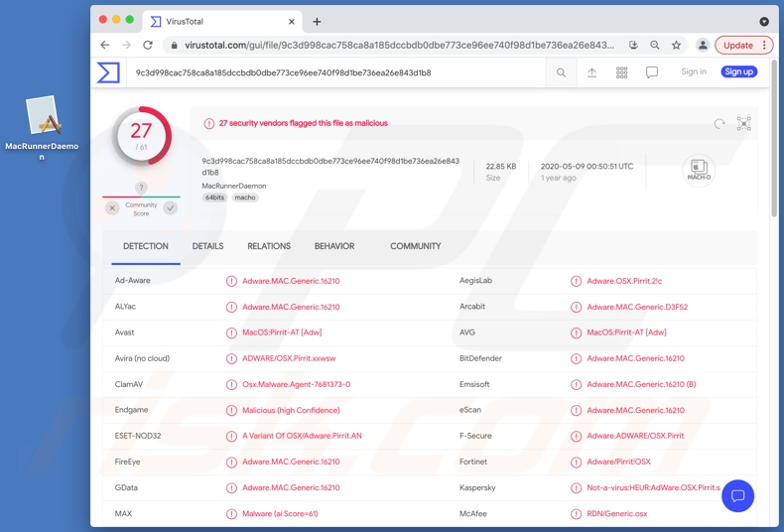This screenshot has height=532, width=784.
Task: Open the comments speech bubble icon in header
Action: click(651, 73)
